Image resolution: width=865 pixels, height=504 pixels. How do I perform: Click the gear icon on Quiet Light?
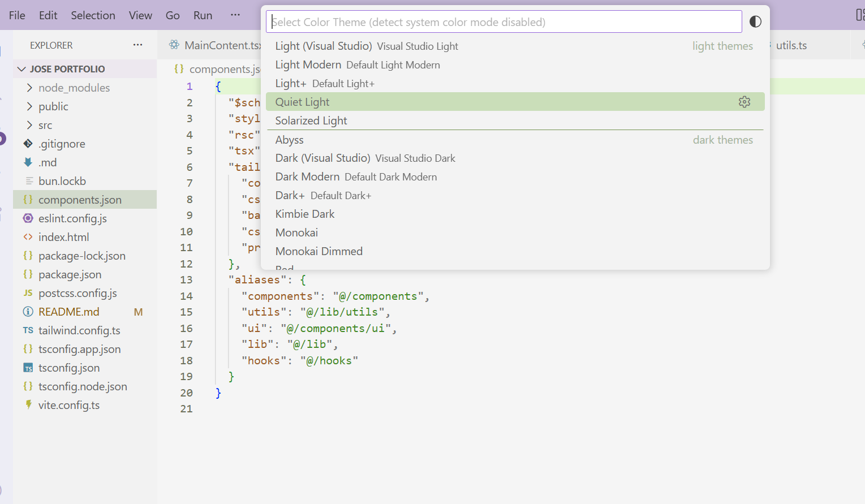(x=744, y=102)
